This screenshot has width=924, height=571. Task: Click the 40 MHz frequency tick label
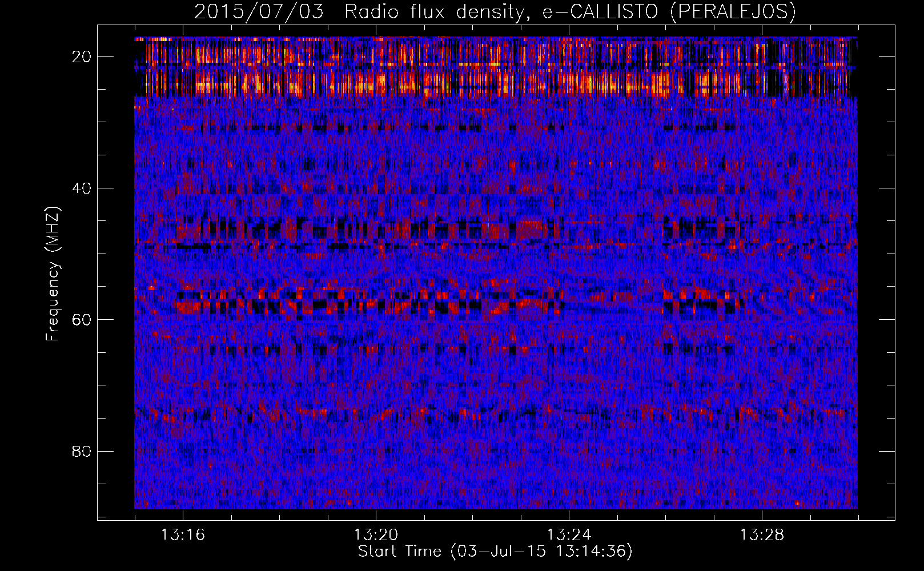(82, 188)
